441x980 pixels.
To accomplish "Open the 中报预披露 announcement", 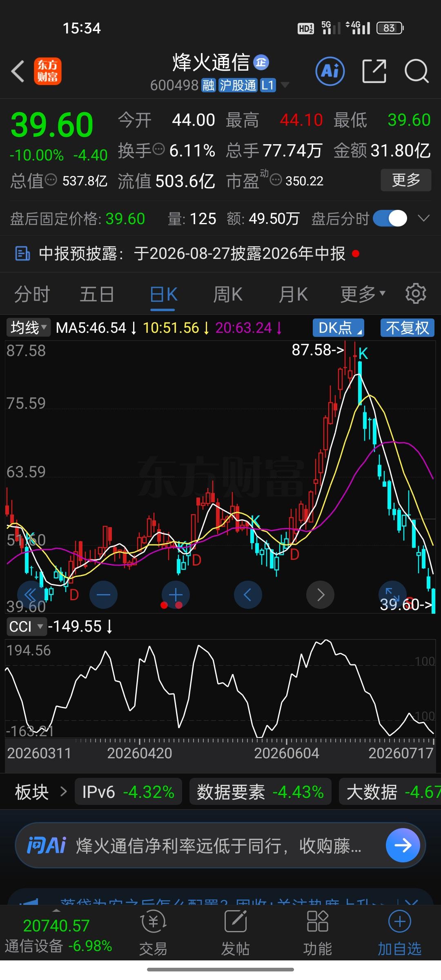I will (220, 254).
